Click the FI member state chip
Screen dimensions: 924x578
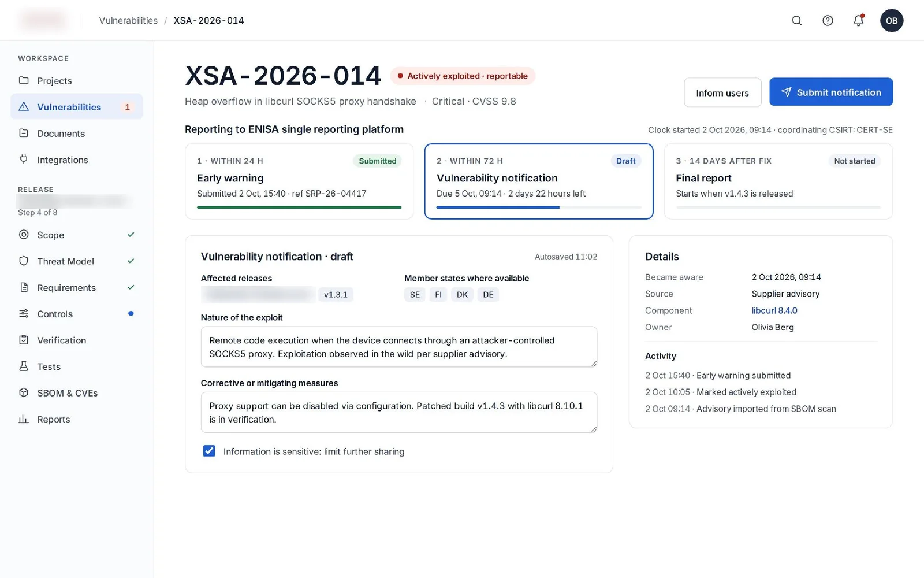coord(438,294)
